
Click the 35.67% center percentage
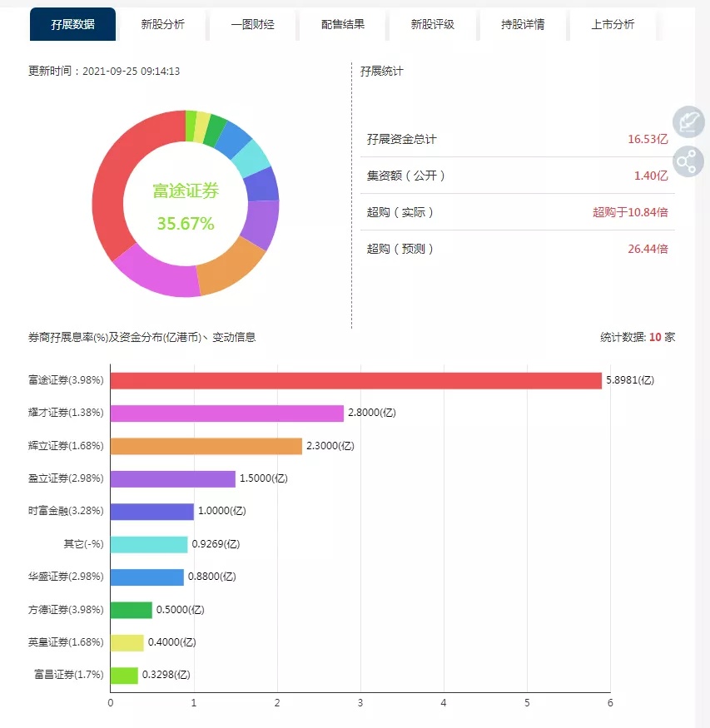[x=186, y=224]
